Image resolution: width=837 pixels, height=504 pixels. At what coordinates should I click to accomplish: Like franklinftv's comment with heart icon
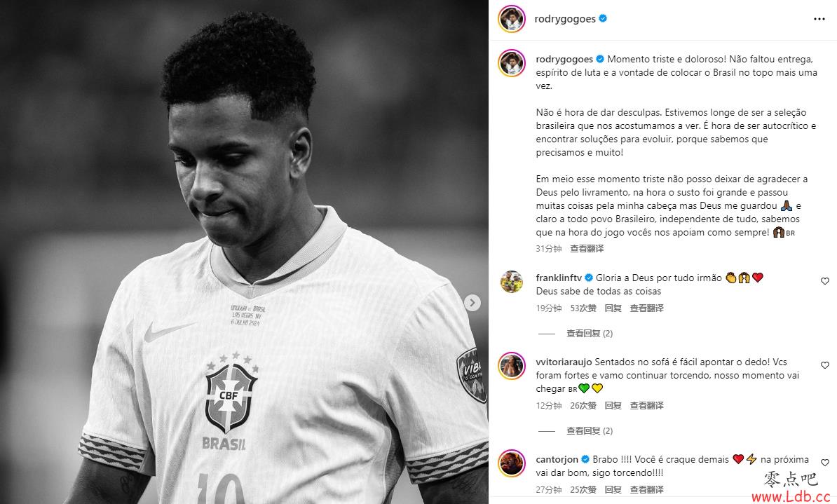(824, 281)
